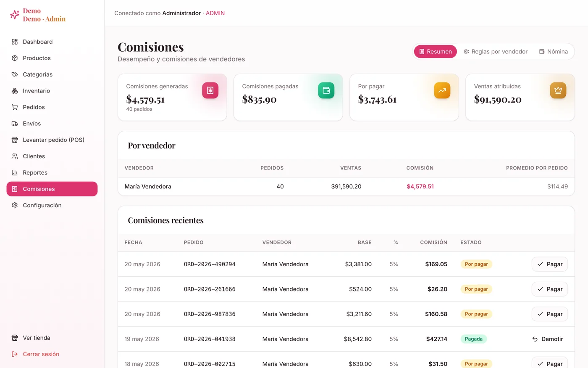The width and height of the screenshot is (588, 368).
Task: Pay commission for order ORD-2026-002715
Action: click(550, 363)
